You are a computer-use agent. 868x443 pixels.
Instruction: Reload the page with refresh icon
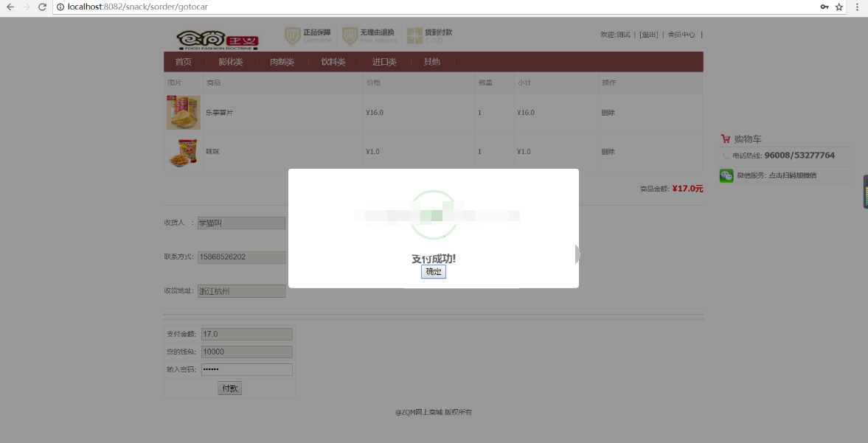click(42, 7)
